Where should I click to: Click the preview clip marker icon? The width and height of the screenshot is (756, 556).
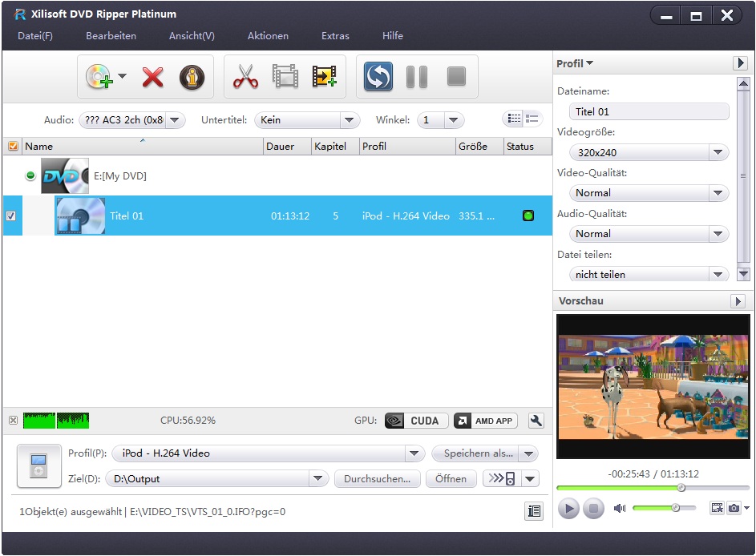pyautogui.click(x=717, y=507)
